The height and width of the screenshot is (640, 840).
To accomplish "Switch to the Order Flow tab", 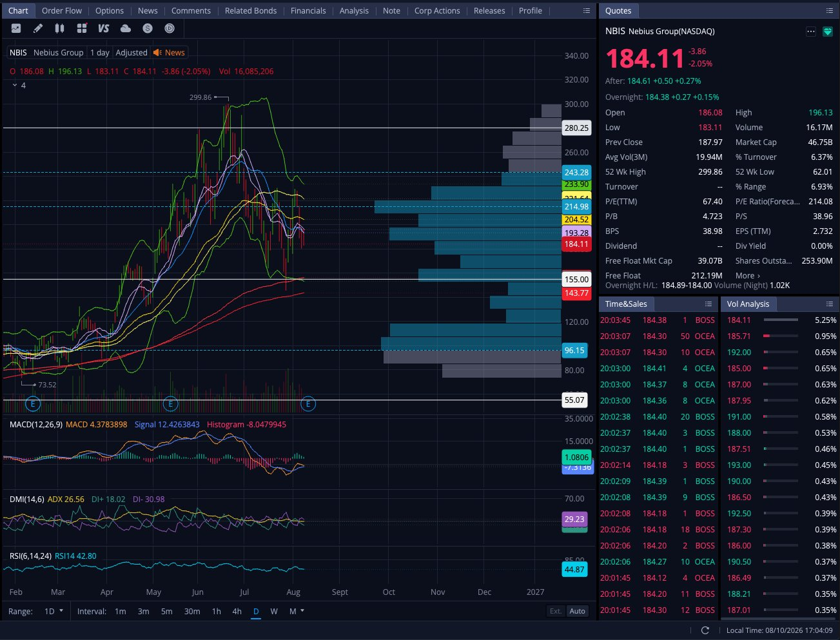I will point(62,10).
